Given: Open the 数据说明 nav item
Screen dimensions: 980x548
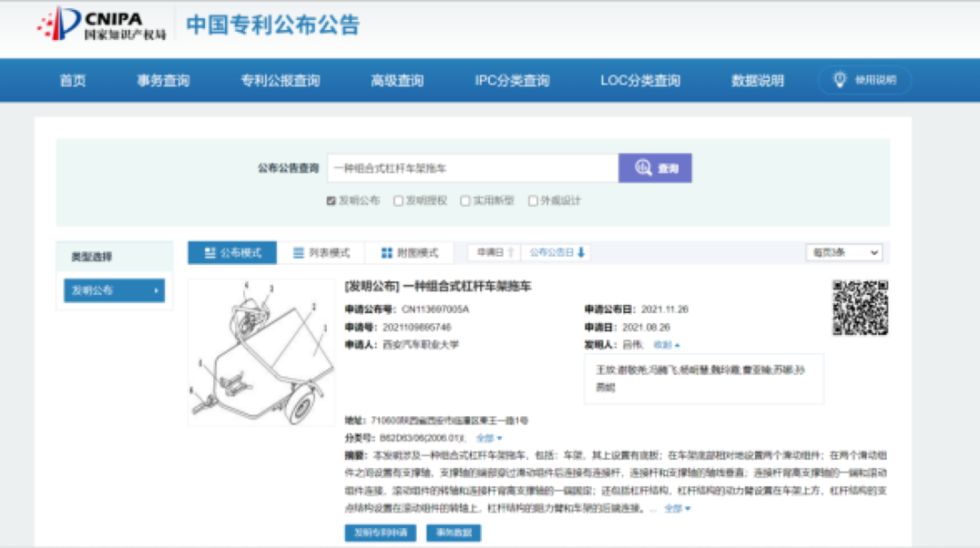Looking at the screenshot, I should [x=758, y=80].
